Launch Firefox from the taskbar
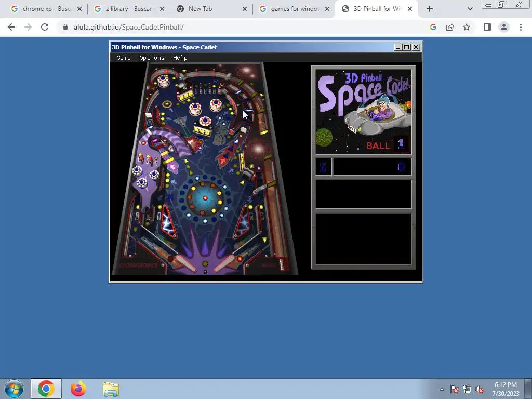 pos(78,389)
